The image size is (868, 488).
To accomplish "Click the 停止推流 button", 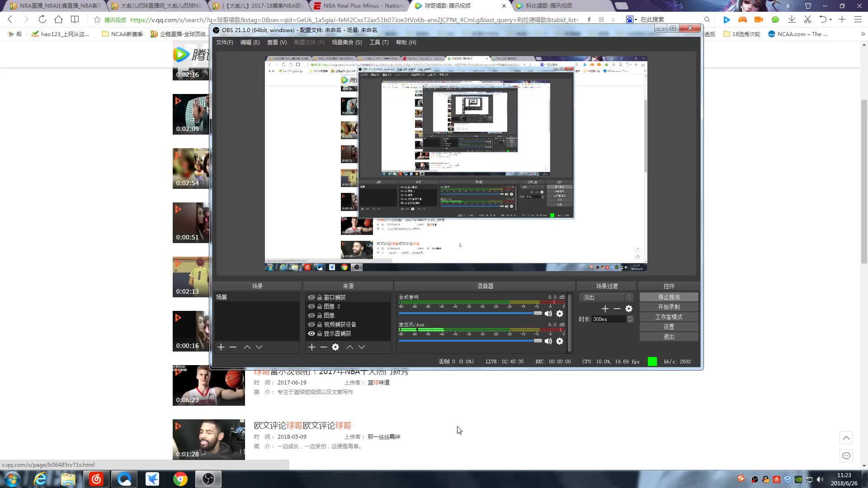I will point(669,297).
